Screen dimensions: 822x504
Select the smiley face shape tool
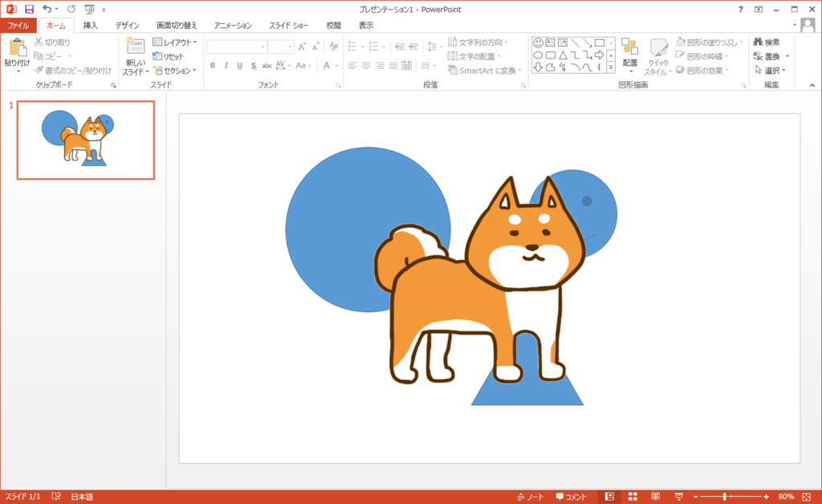click(x=539, y=43)
